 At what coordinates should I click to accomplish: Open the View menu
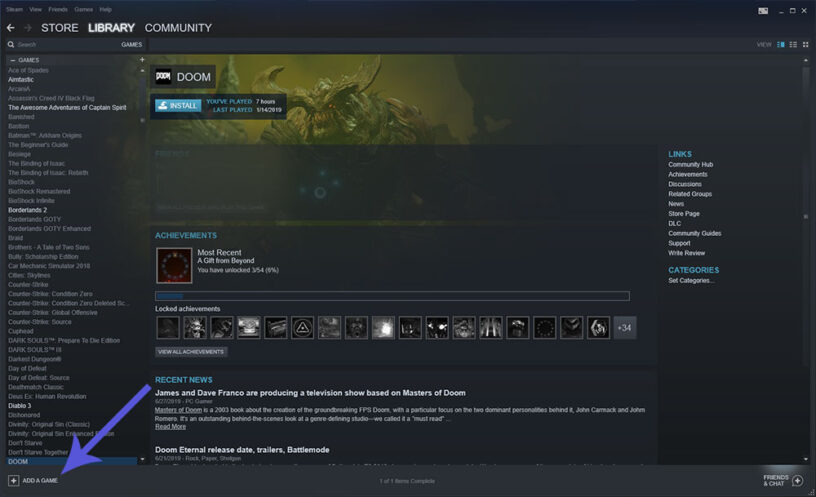click(x=35, y=9)
